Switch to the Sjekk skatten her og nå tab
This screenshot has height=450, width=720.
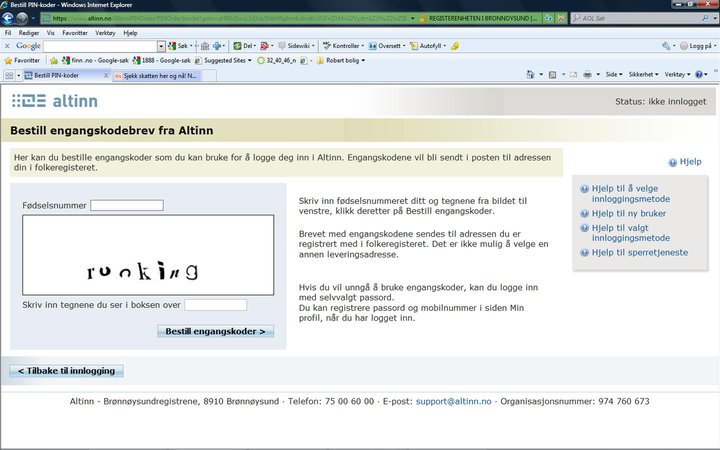click(x=155, y=76)
